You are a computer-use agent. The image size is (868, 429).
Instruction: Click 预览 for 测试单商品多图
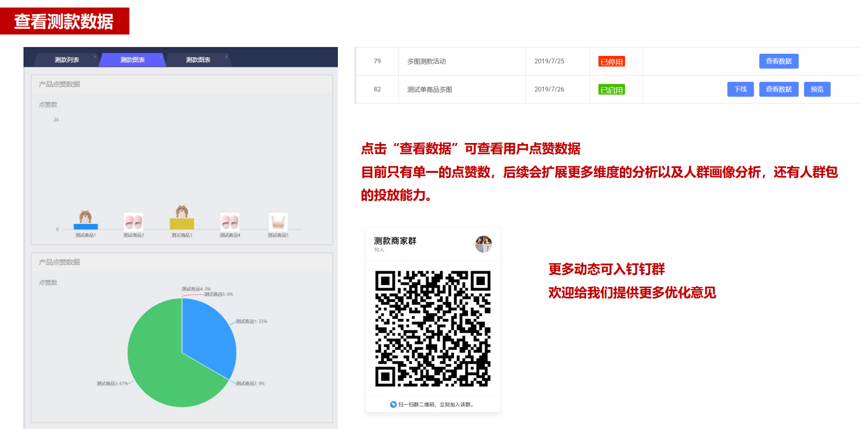click(817, 89)
